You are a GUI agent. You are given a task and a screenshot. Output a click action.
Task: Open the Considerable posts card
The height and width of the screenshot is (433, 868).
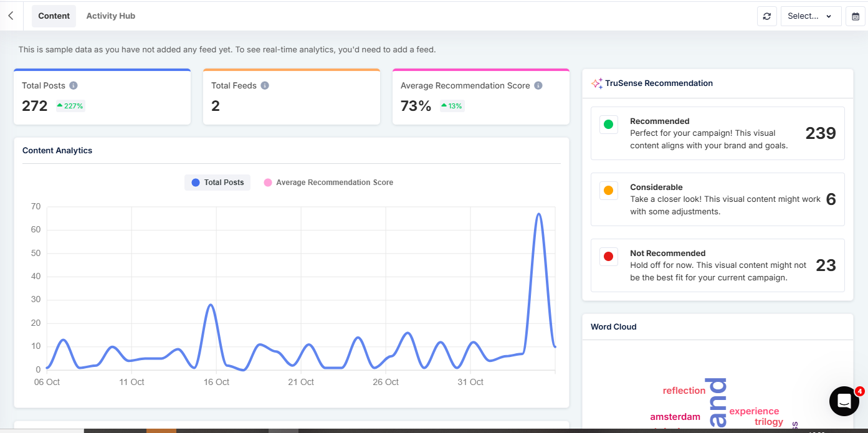pyautogui.click(x=717, y=199)
